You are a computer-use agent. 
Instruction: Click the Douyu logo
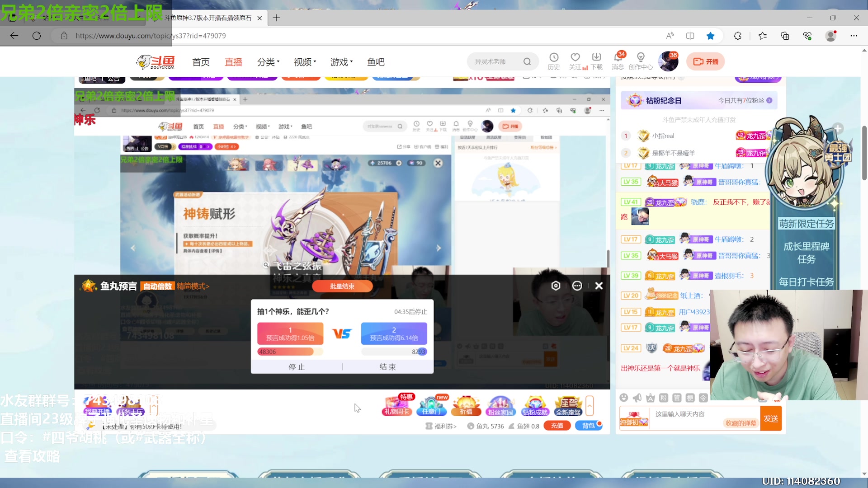[x=156, y=62]
